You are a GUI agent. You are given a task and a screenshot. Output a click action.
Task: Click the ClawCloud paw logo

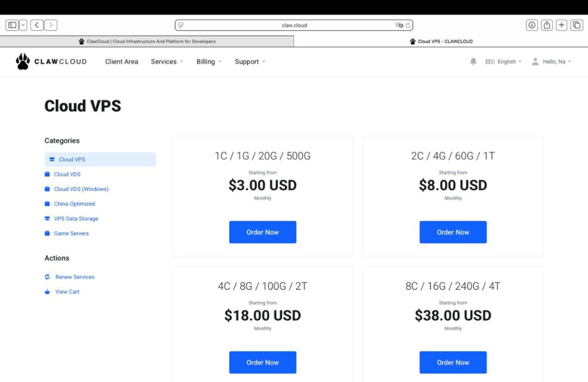coord(23,61)
